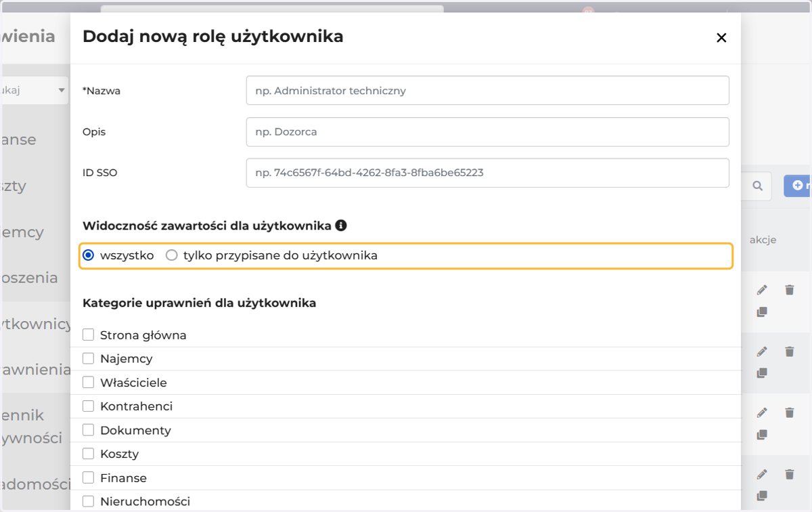Click the *Nazwa field label
The width and height of the screenshot is (812, 512).
coord(101,91)
